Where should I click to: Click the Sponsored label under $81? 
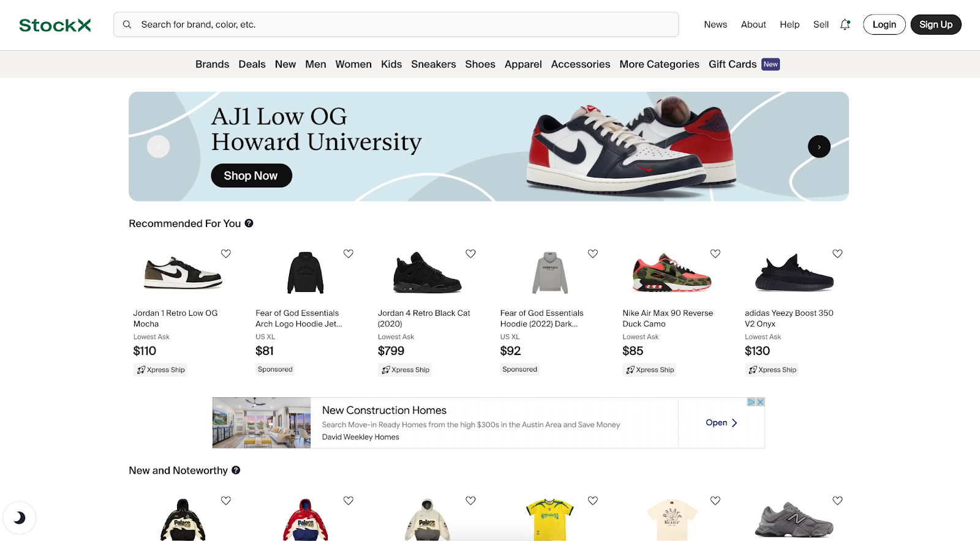click(275, 369)
